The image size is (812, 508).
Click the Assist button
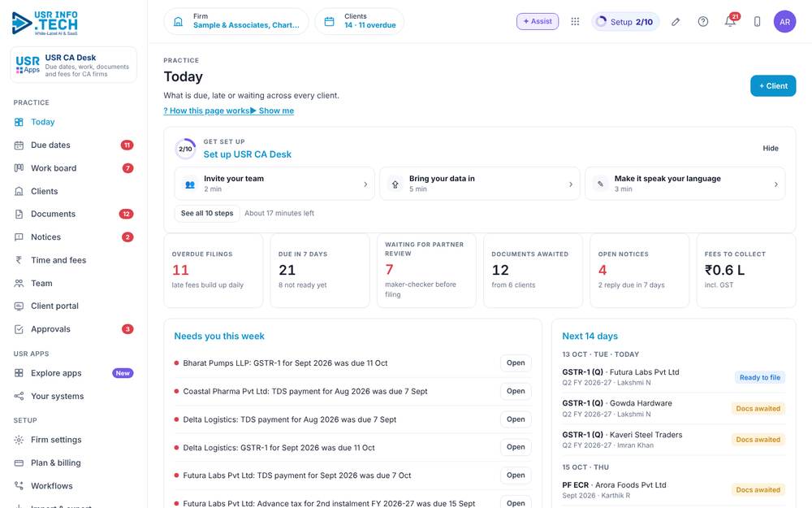tap(537, 21)
